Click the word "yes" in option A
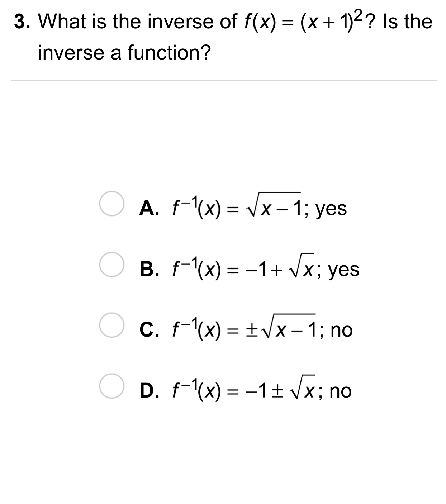 click(x=332, y=209)
